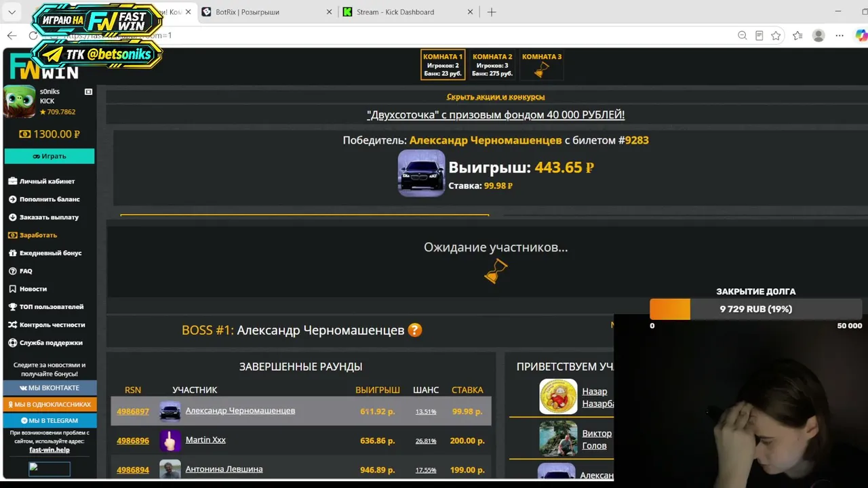Click the FW WIN site logo

[x=43, y=68]
